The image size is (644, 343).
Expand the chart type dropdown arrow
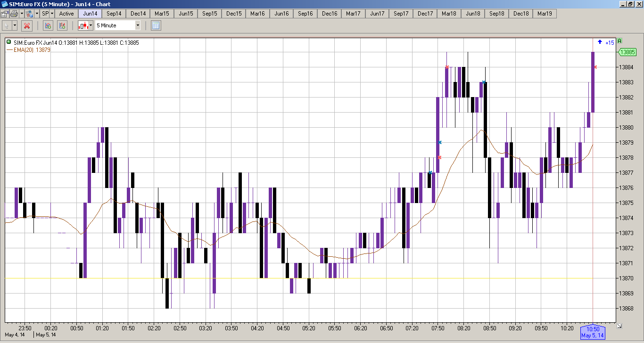91,25
